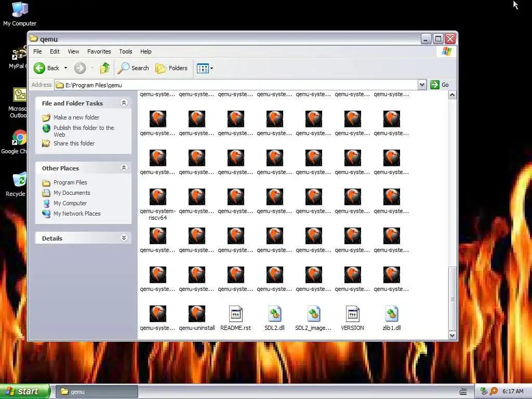Click the grayed Forward arrow icon
The width and height of the screenshot is (532, 399).
pyautogui.click(x=80, y=68)
